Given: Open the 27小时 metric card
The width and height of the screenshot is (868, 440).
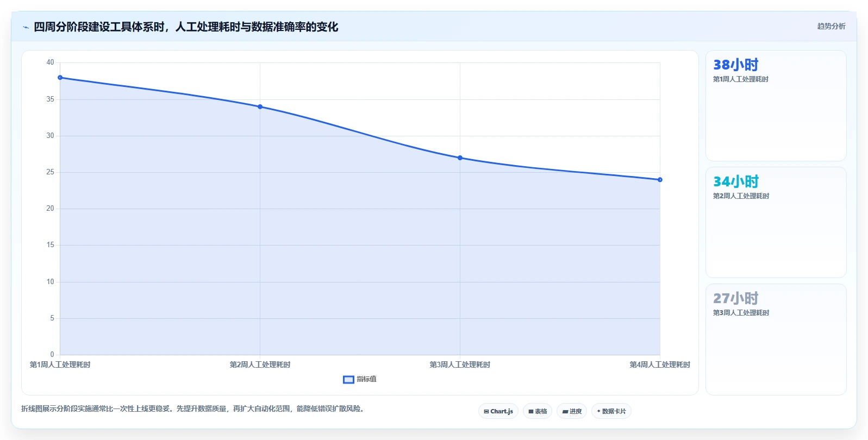Looking at the screenshot, I should (x=776, y=339).
